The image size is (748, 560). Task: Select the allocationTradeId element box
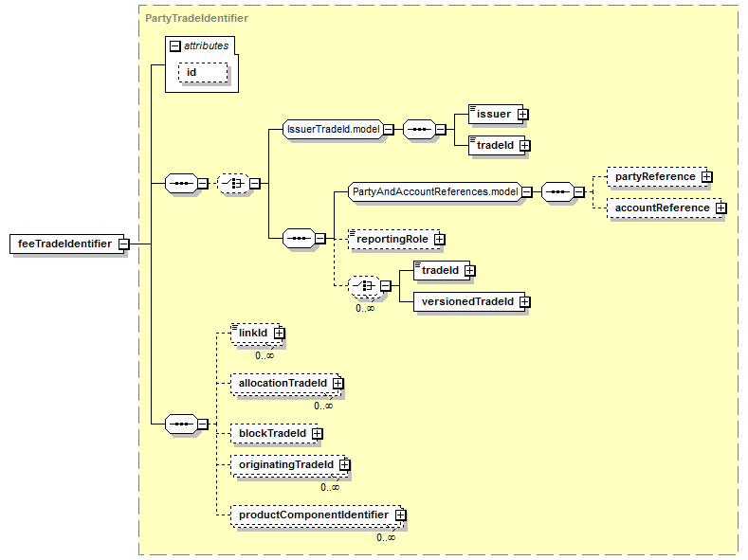click(284, 384)
